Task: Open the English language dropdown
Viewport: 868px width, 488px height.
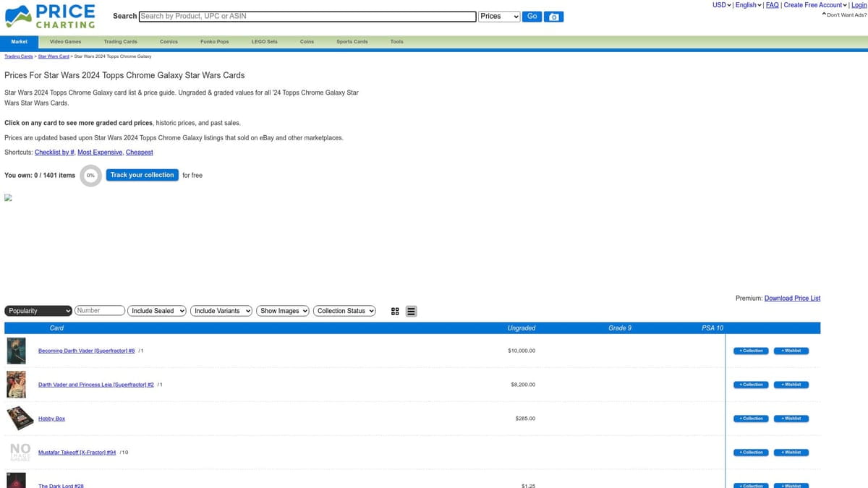Action: pyautogui.click(x=748, y=5)
